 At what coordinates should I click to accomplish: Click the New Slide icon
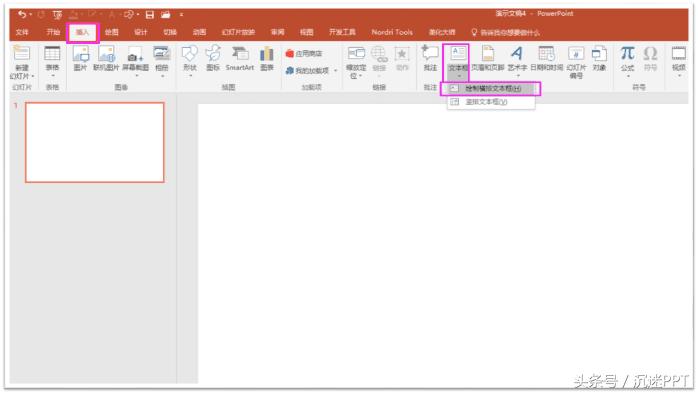21,53
